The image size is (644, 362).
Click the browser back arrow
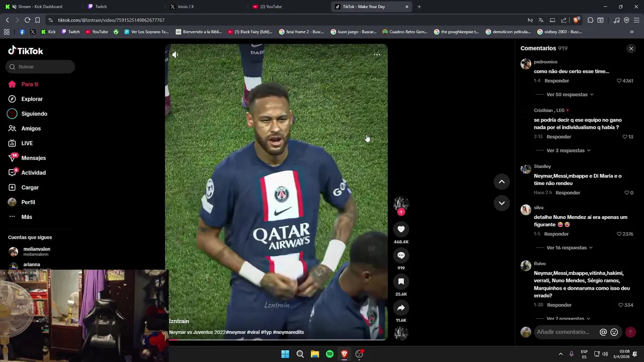pos(7,20)
